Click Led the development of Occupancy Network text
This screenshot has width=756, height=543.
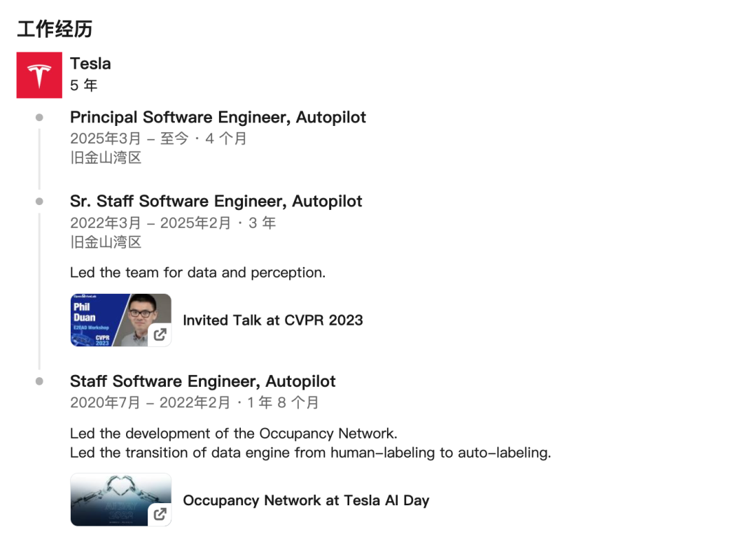coord(234,434)
